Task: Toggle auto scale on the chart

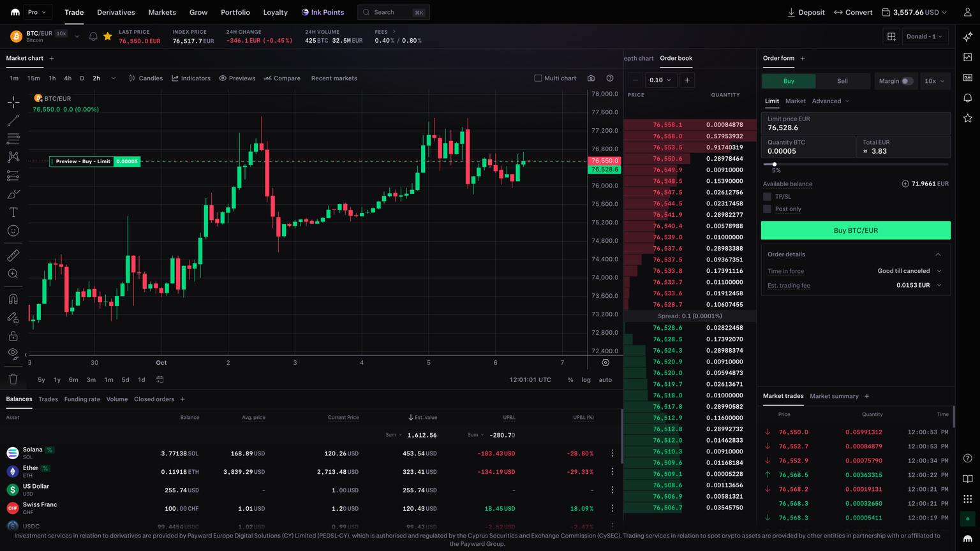Action: point(605,380)
